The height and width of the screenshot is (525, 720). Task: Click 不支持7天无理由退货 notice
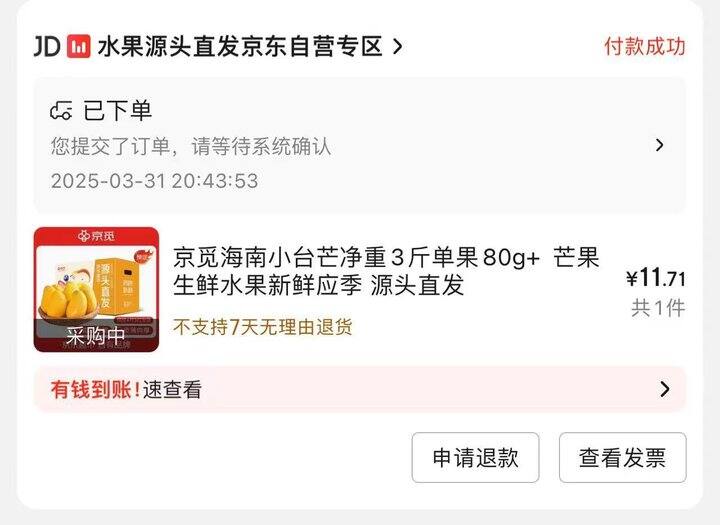(263, 327)
